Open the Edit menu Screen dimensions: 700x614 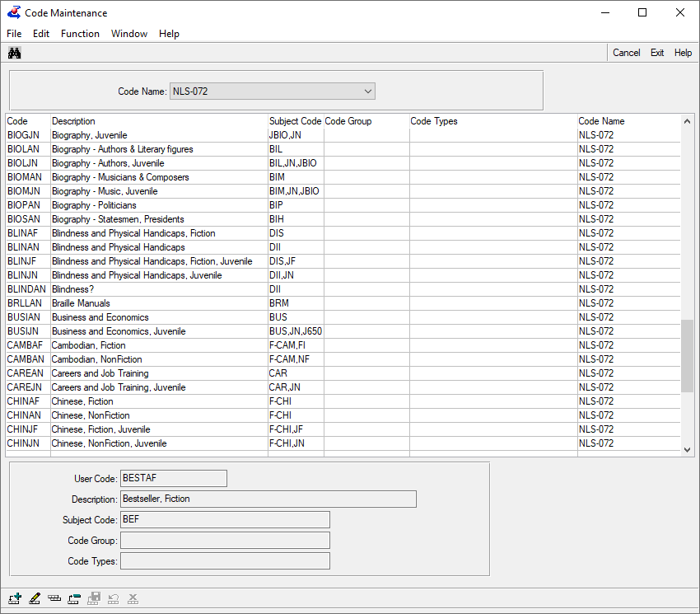41,34
